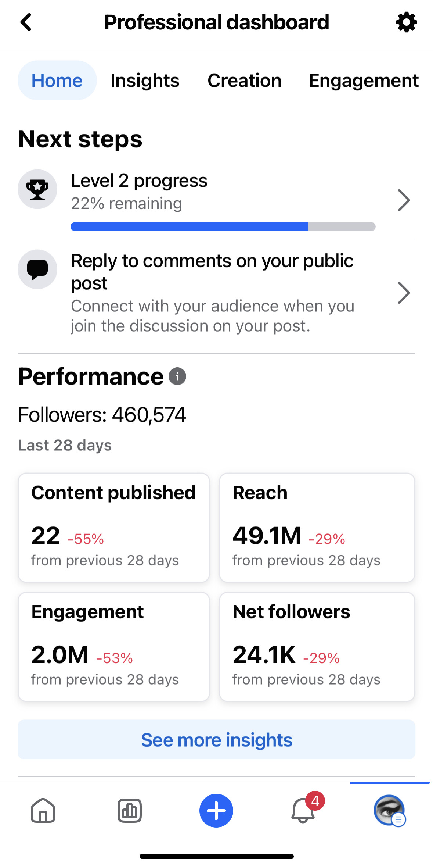Switch to the Insights tab
433x868 pixels.
click(145, 81)
